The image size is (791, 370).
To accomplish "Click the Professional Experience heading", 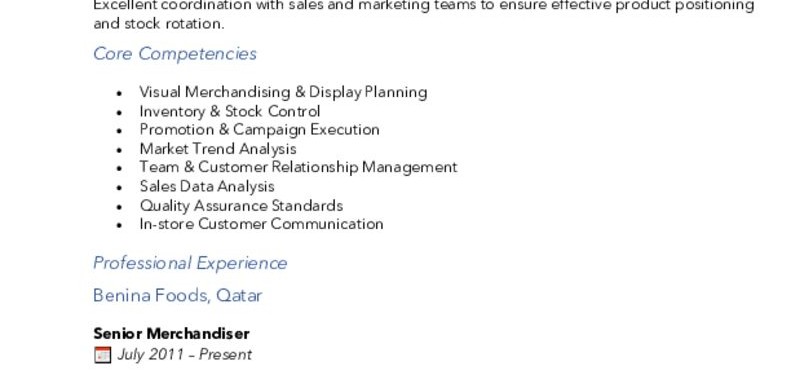I will (x=190, y=263).
